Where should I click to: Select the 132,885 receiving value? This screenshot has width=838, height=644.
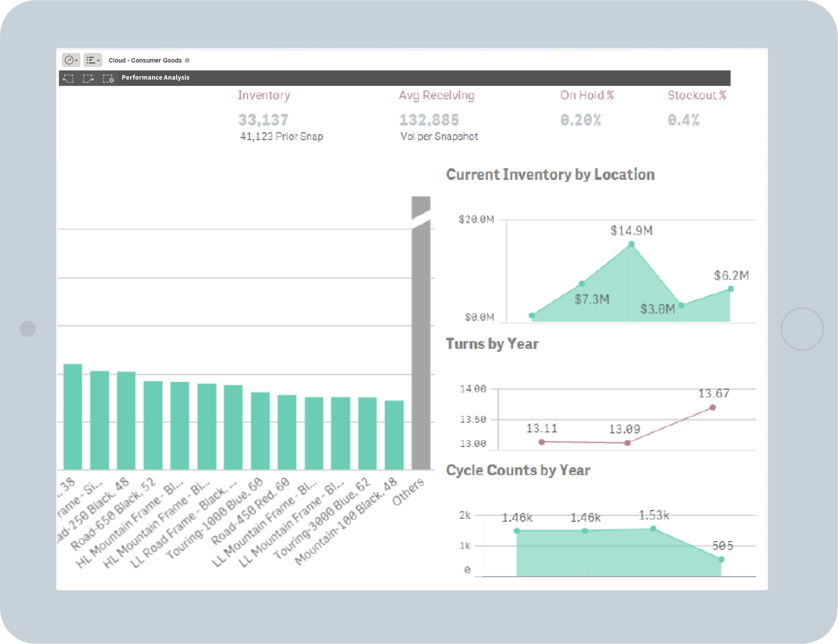[x=429, y=119]
